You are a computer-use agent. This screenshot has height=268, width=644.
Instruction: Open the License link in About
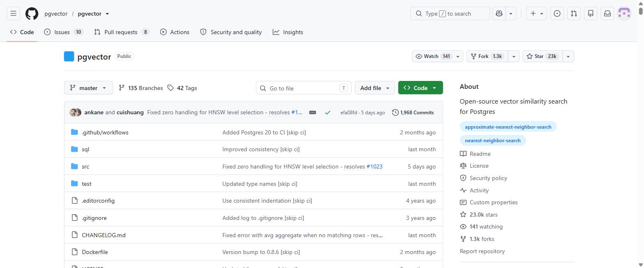[474, 166]
